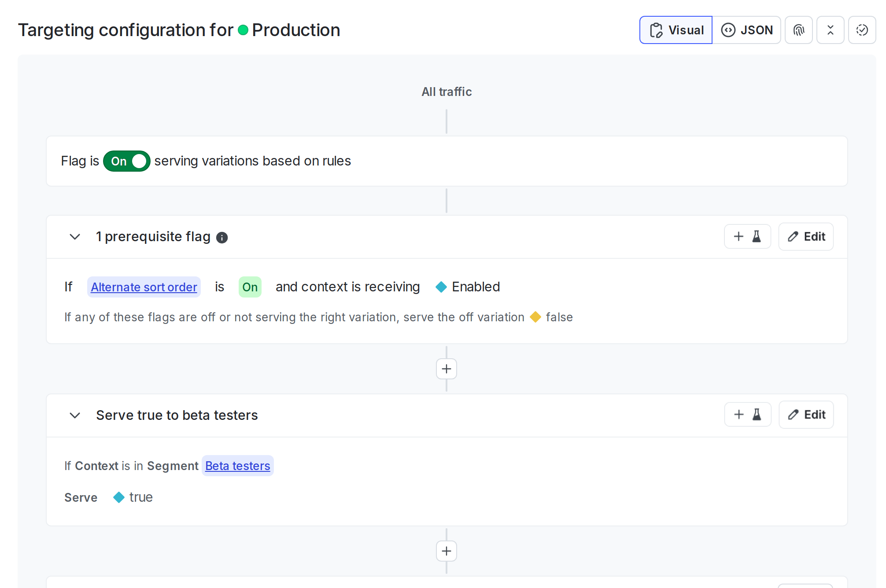Click the circled checkmark review icon
Screen dimensions: 886x588
point(862,30)
